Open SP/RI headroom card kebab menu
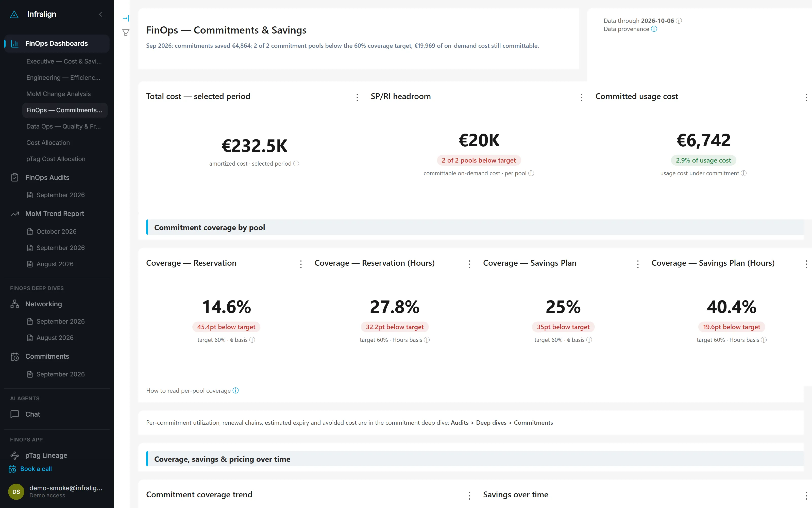The height and width of the screenshot is (508, 812). click(582, 98)
